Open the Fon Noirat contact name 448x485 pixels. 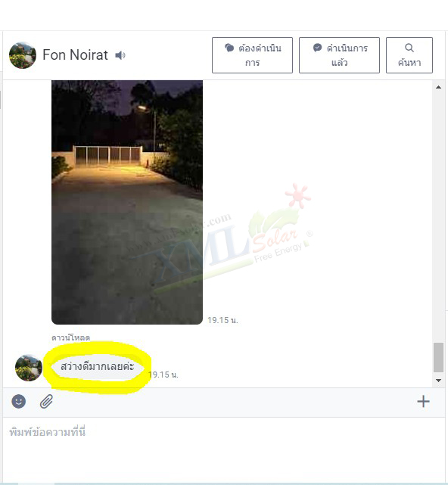point(75,55)
